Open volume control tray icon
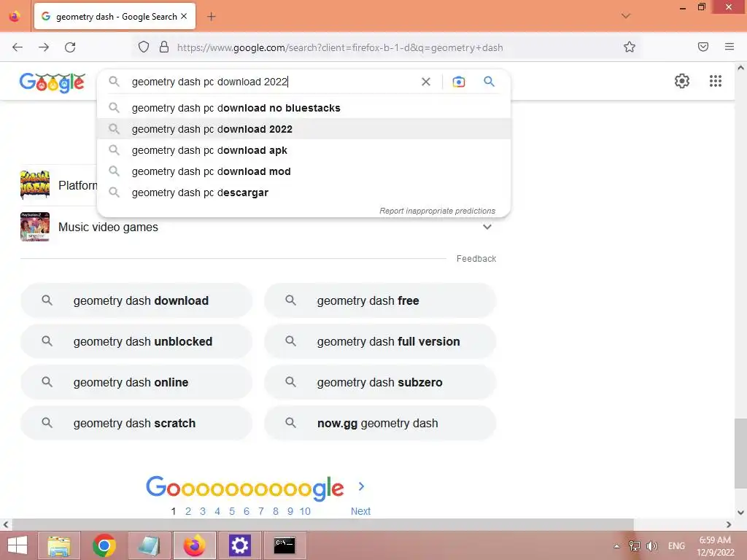Screen dimensions: 747x560 click(x=651, y=545)
